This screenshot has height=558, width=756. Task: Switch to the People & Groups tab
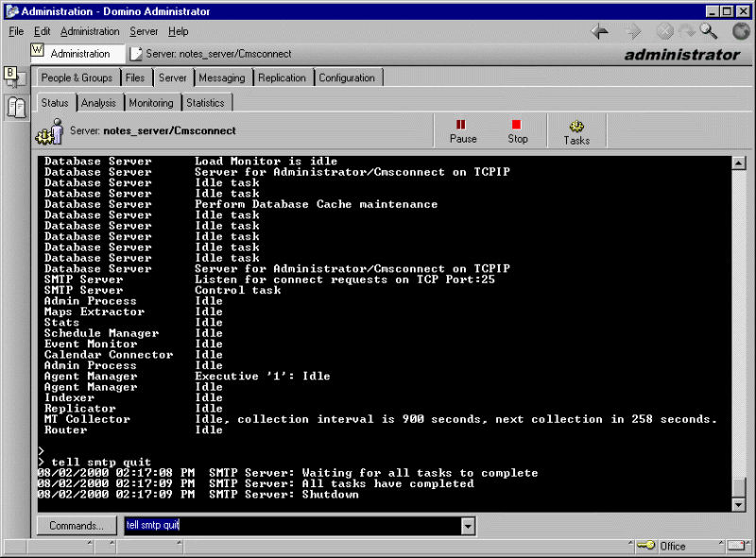[x=77, y=78]
